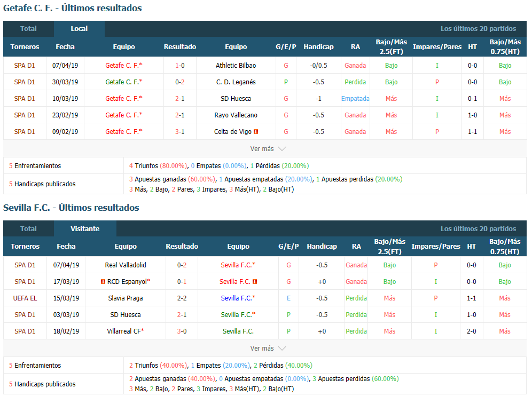This screenshot has width=532, height=396.
Task: Open SD Huesca in the Sevilla table
Action: [126, 315]
